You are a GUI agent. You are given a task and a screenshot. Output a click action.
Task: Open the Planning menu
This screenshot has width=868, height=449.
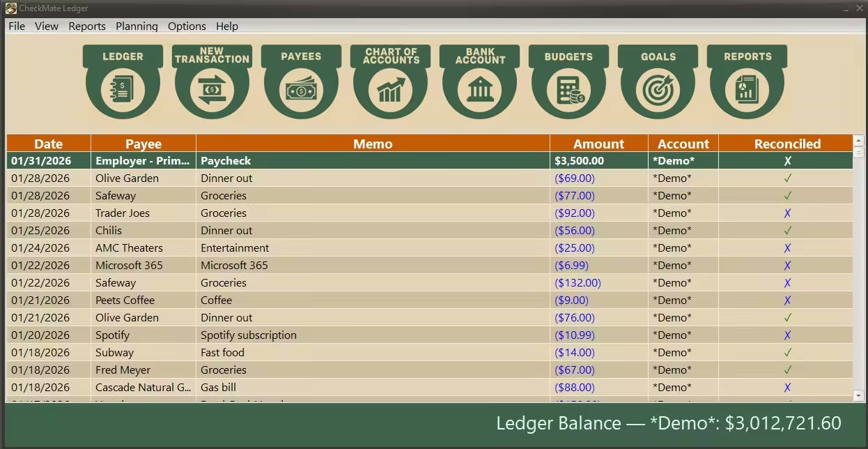(137, 26)
